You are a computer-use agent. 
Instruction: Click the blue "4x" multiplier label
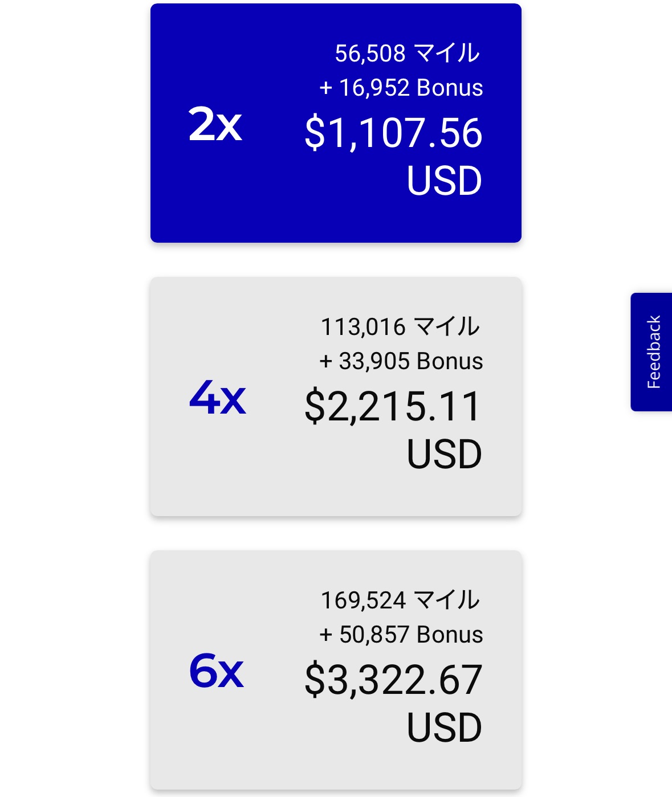(217, 398)
